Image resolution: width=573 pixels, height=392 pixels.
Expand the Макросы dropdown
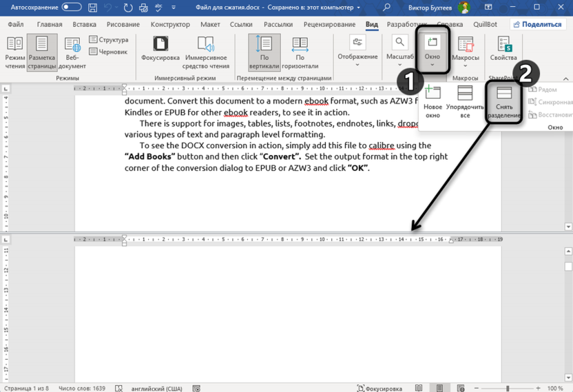coord(466,51)
